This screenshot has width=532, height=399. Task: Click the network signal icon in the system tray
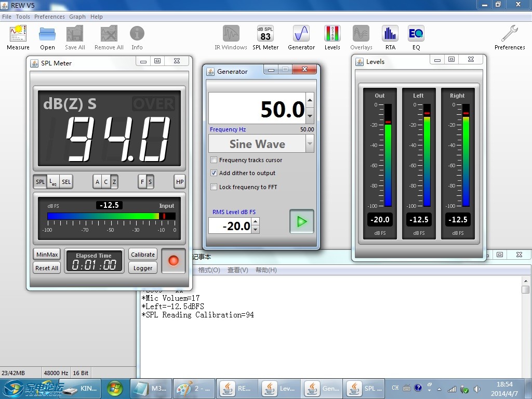pyautogui.click(x=452, y=389)
